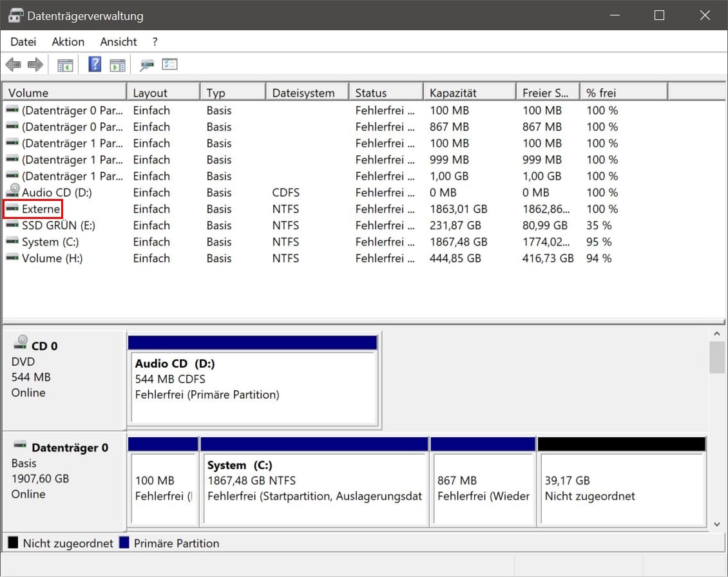728x577 pixels.
Task: Sort by the % frei column header
Action: tap(624, 93)
